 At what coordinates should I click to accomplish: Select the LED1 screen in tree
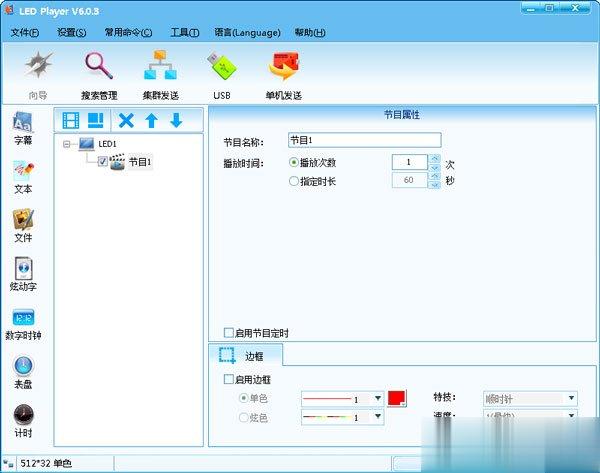coord(107,144)
